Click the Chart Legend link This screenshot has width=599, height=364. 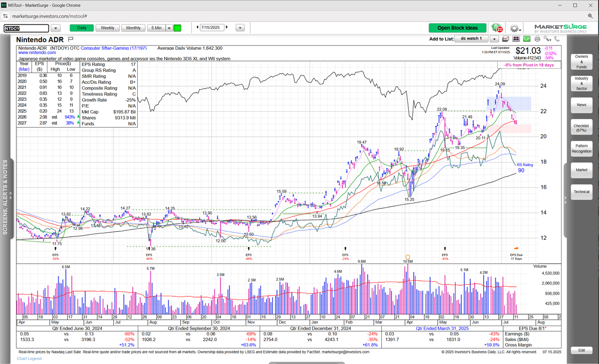point(30,359)
